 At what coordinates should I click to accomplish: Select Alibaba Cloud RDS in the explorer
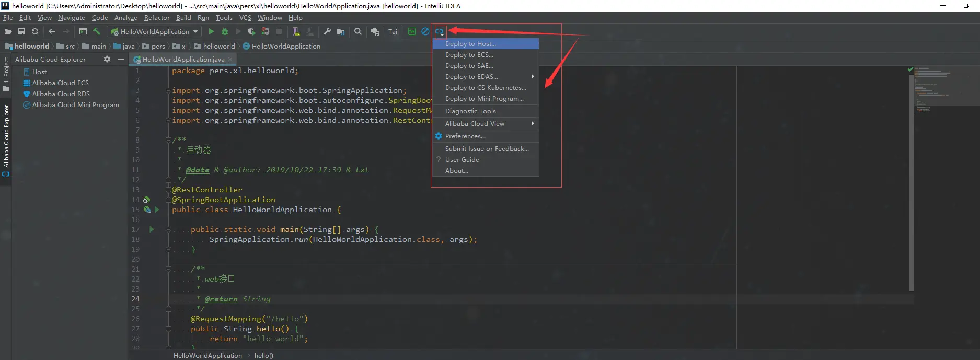pos(56,94)
